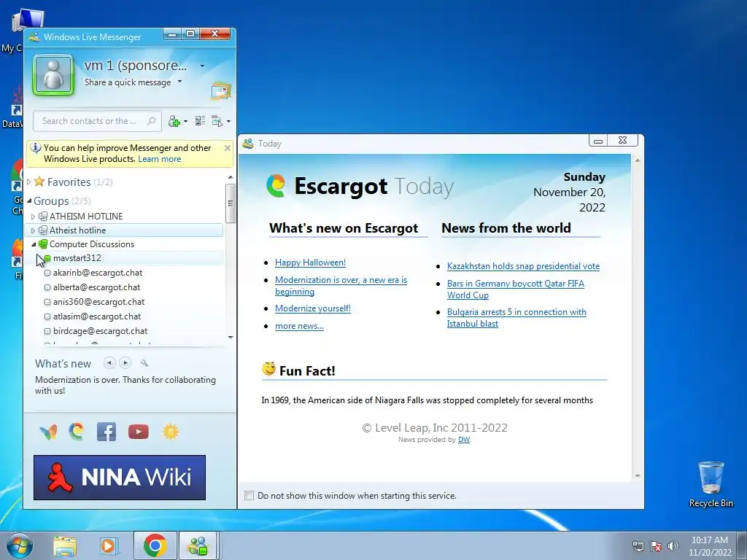Click the search magnifier icon
The image size is (747, 560).
click(x=152, y=121)
